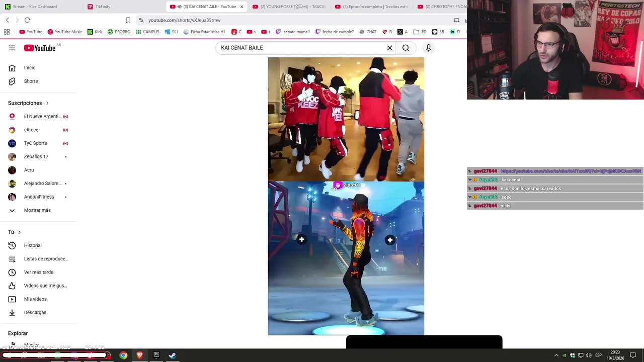The width and height of the screenshot is (644, 362).
Task: Open Listas de reproducción
Action: pyautogui.click(x=38, y=259)
